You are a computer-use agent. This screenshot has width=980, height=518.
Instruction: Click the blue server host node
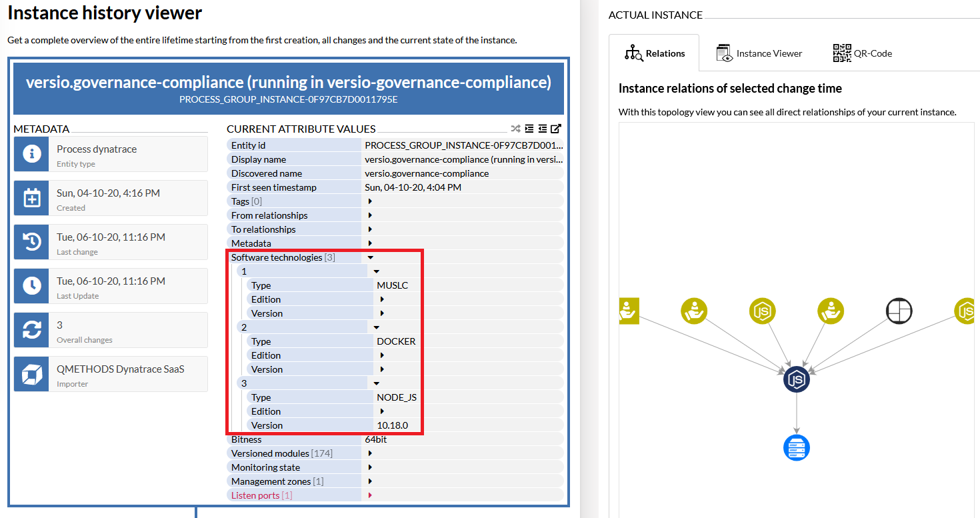pos(796,447)
